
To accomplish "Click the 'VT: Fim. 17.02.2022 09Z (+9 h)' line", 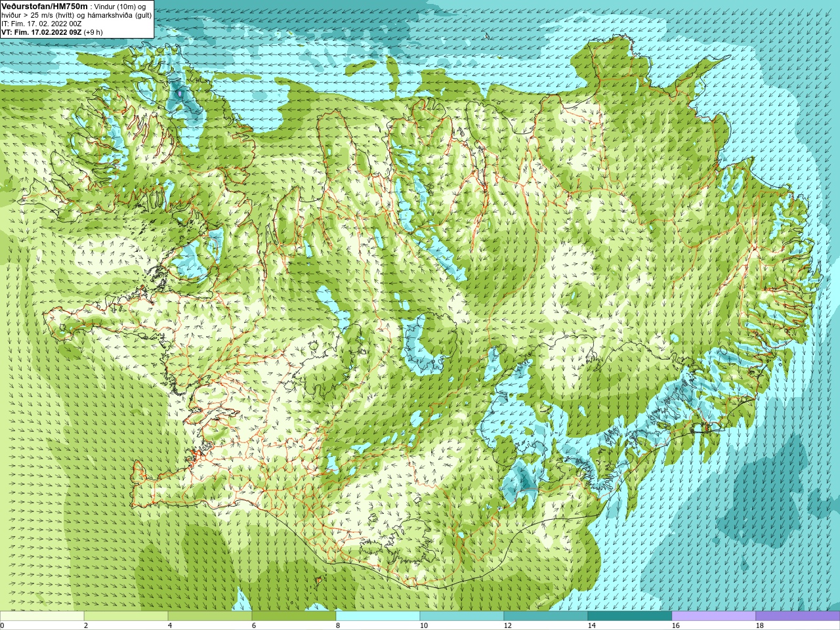I will coord(52,32).
